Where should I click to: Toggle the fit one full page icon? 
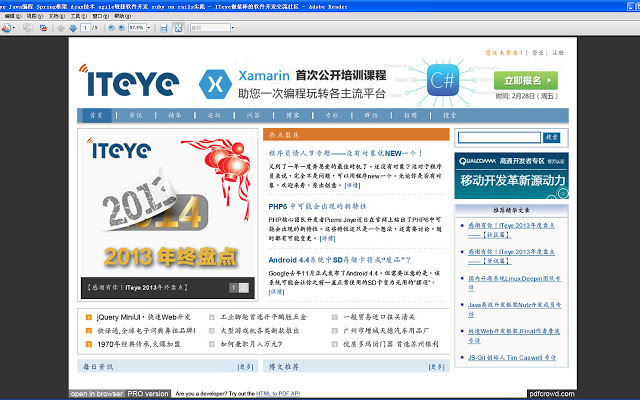pos(178,28)
